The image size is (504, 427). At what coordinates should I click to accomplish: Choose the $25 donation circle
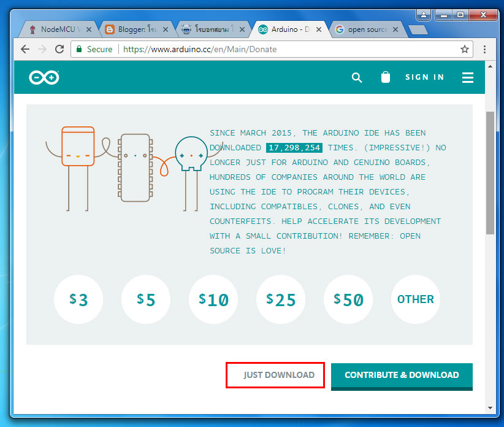pos(281,299)
